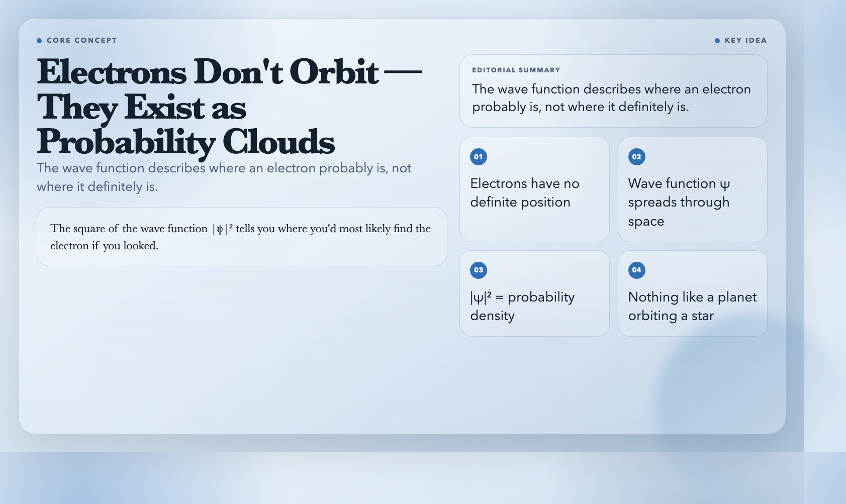Click the 03 numbered badge
Screen dimensions: 846x504
pyautogui.click(x=478, y=270)
